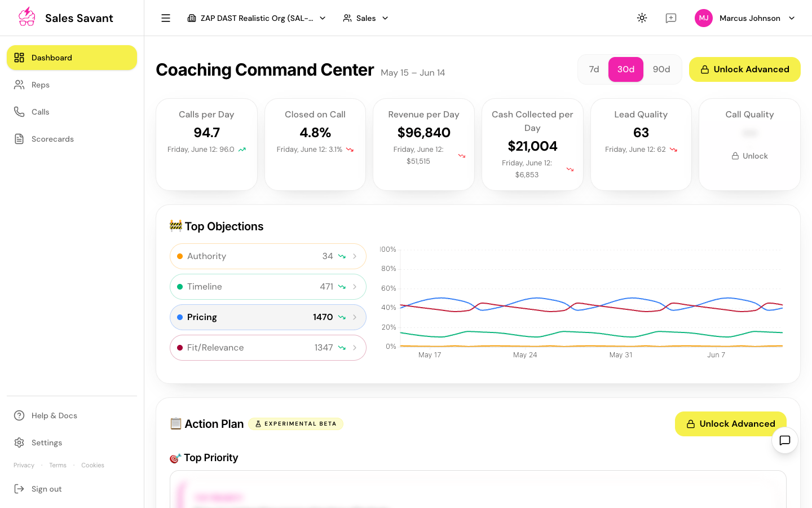
Task: Click the orange Authority color dot
Action: tap(180, 256)
